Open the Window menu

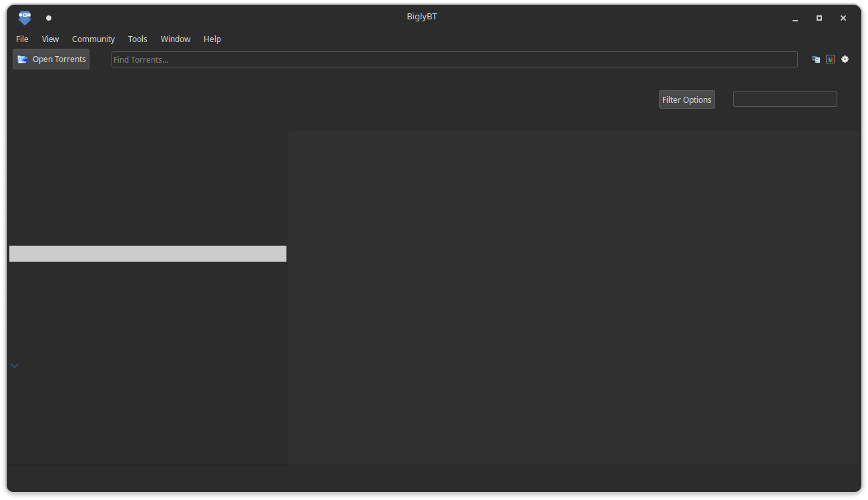175,39
